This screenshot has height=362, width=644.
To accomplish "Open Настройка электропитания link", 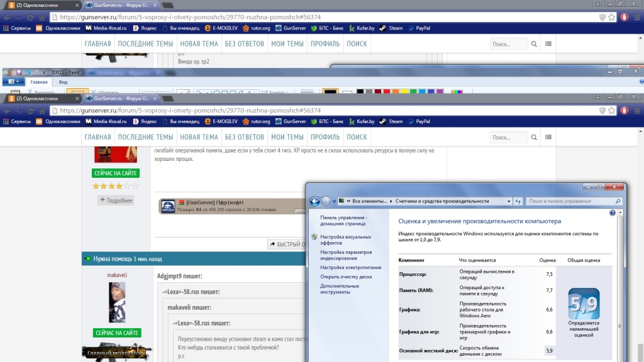I will pyautogui.click(x=350, y=267).
